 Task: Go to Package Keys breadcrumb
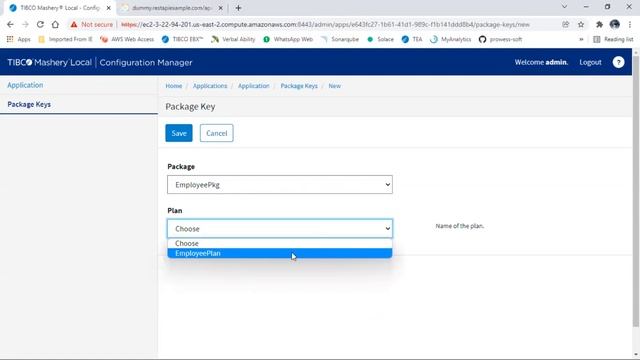click(x=299, y=86)
